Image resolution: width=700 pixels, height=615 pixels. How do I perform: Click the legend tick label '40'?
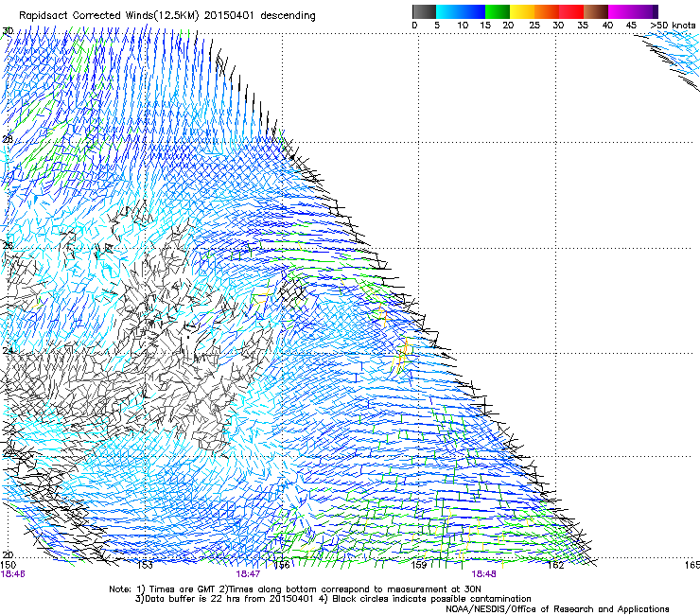[607, 26]
